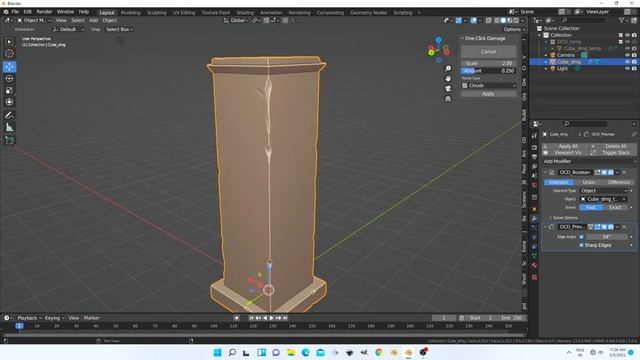Viewport: 640px width, 360px height.
Task: Select the Union boolean operation
Action: pyautogui.click(x=589, y=182)
